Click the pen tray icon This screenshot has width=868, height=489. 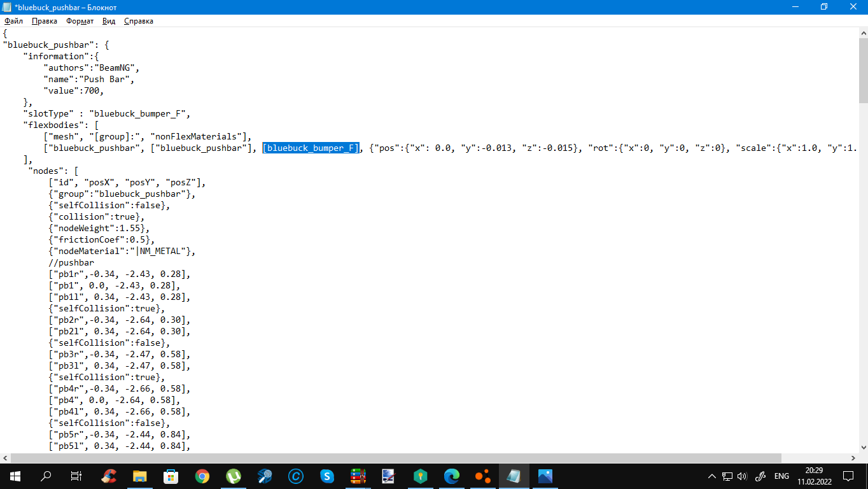760,476
